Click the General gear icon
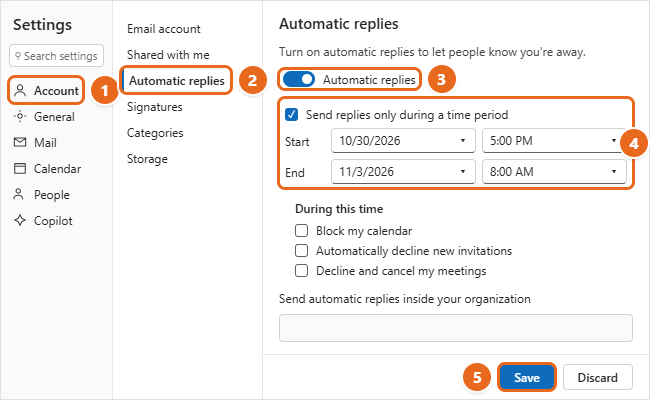650x400 pixels. point(19,116)
